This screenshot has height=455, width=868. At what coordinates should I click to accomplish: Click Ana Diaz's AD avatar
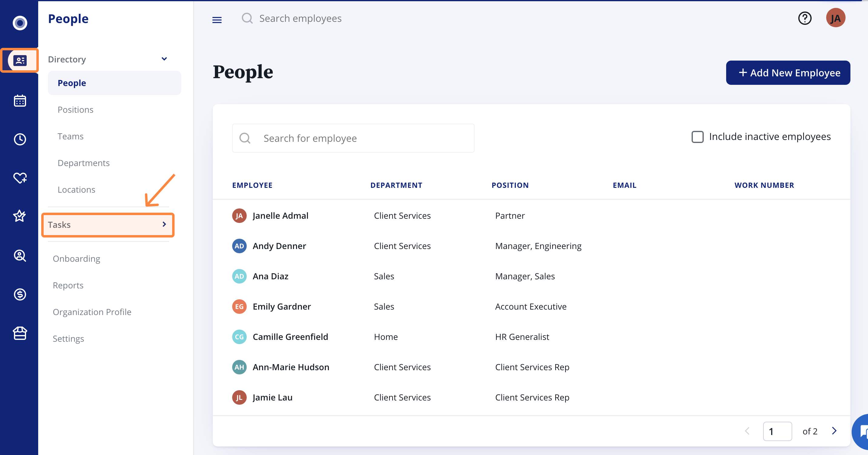239,277
